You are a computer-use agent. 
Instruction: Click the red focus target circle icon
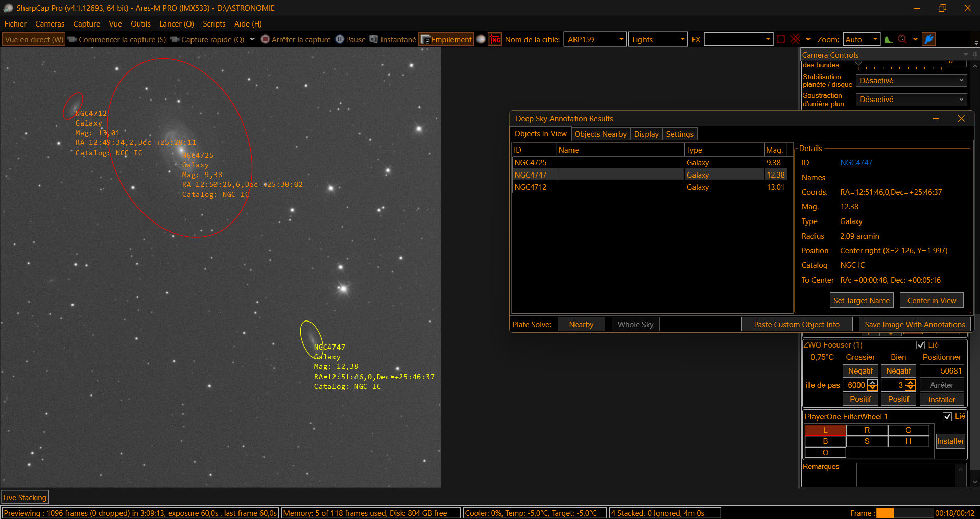[x=902, y=39]
